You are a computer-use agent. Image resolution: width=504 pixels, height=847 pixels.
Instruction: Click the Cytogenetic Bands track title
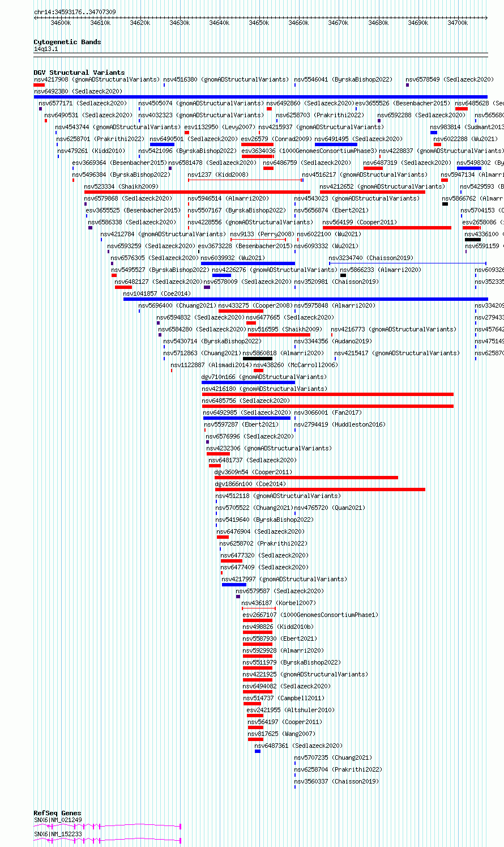tap(67, 42)
